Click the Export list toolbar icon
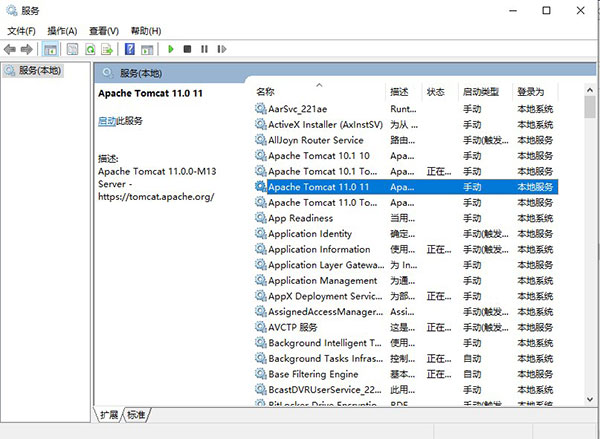Viewport: 600px width, 439px height. pos(107,49)
